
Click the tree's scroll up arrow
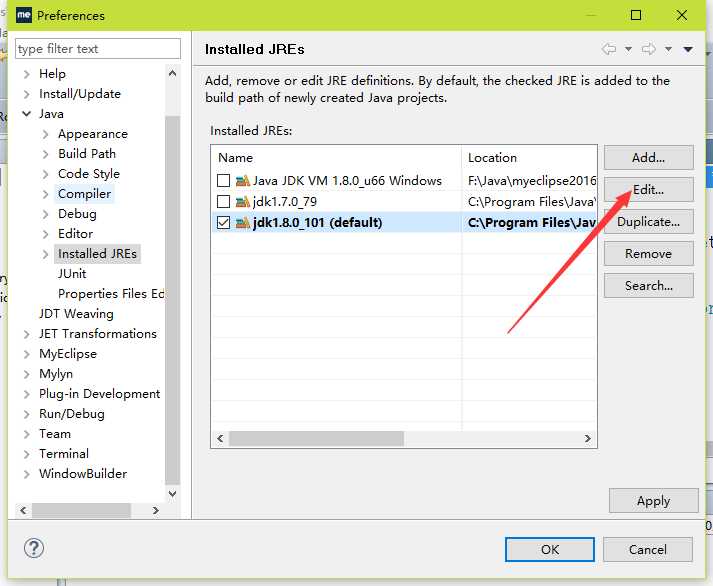point(172,73)
